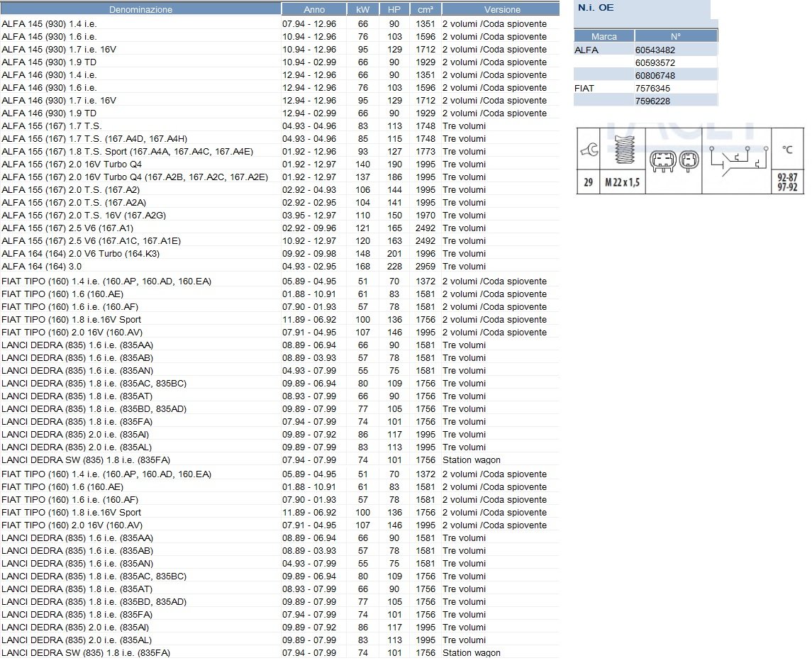Select row ALFA 155 2.0 T.S. 16V (167.A2G)

[x=279, y=215]
